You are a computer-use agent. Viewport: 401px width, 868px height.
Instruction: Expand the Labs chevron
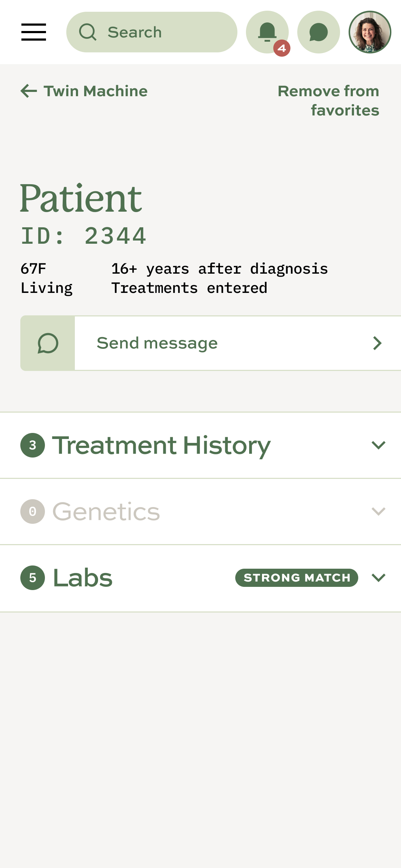[378, 578]
